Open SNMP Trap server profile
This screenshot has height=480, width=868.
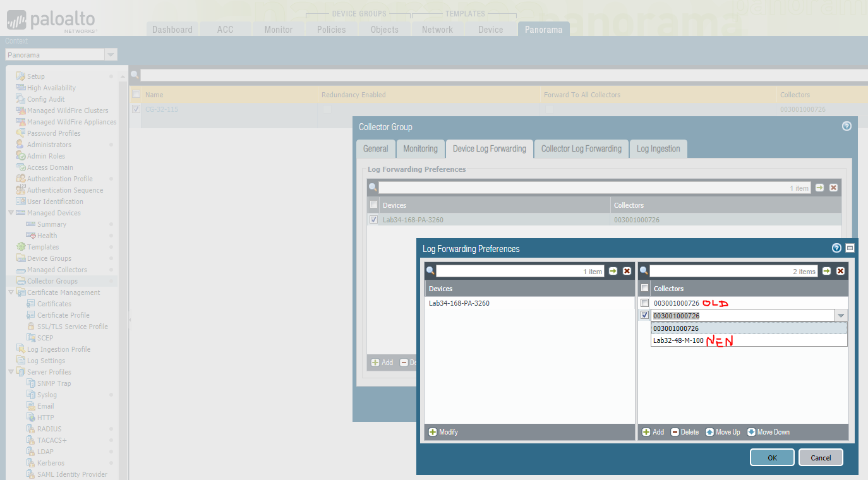54,383
